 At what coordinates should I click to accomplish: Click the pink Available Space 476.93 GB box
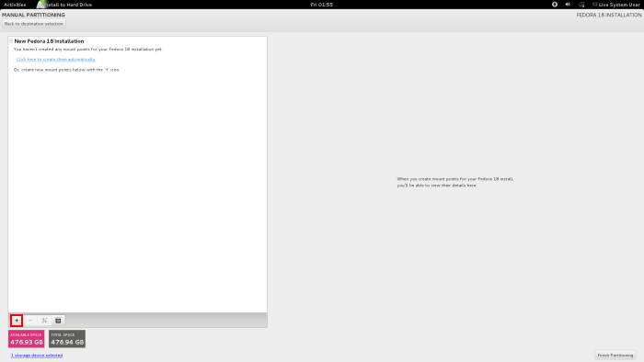click(x=27, y=339)
